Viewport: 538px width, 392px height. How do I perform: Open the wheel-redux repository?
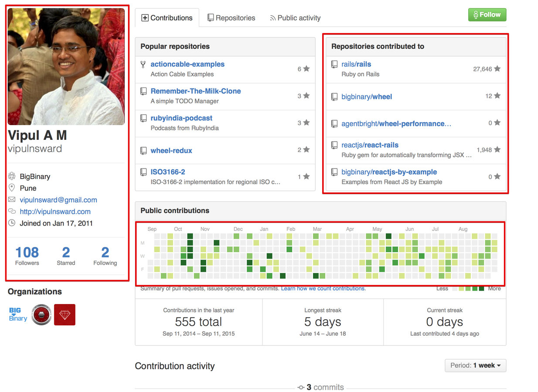(x=171, y=150)
